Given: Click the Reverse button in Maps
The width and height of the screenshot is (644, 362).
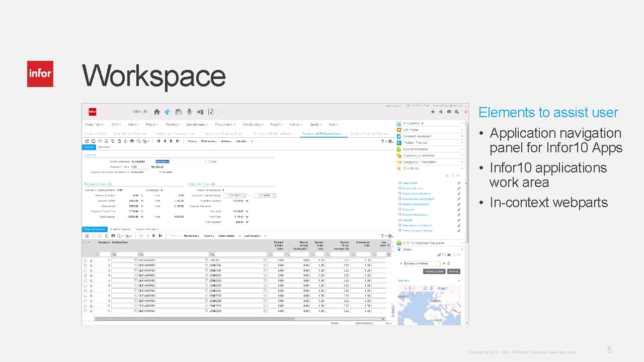Looking at the screenshot, I should [453, 271].
